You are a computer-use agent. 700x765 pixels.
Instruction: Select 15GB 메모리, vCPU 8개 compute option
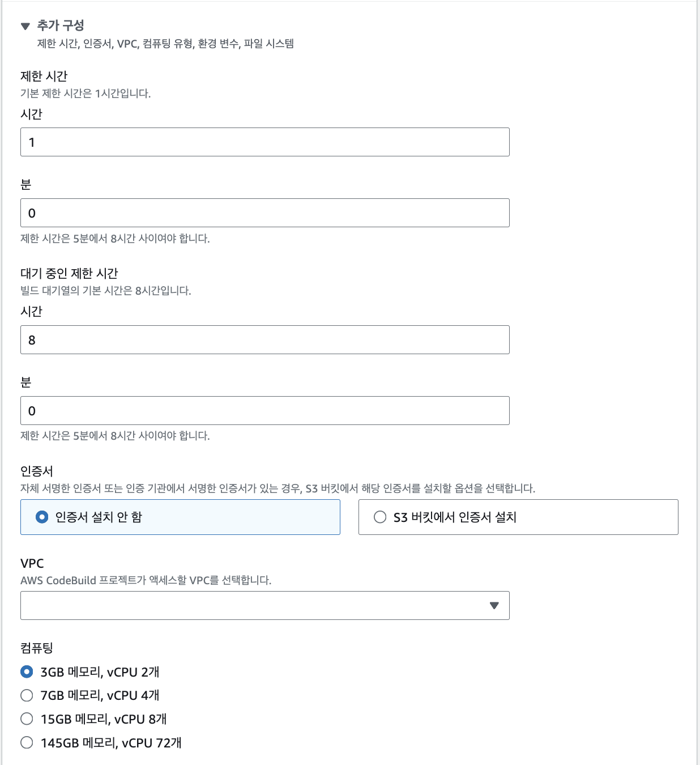pyautogui.click(x=26, y=719)
